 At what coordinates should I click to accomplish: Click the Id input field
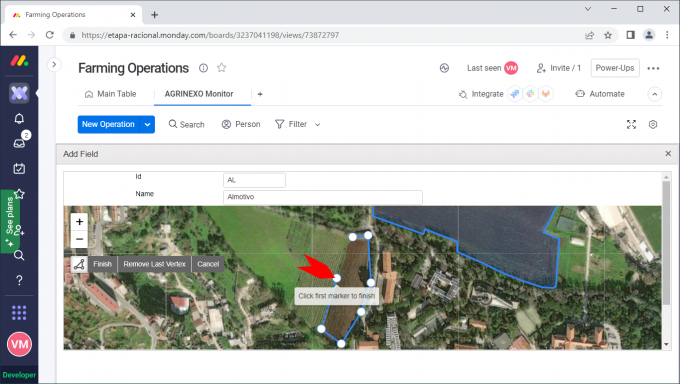254,180
